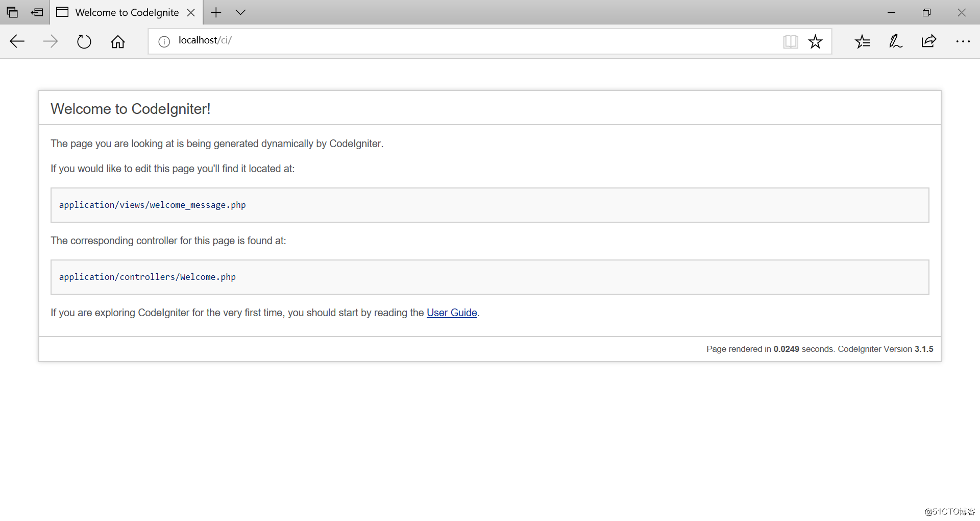Click the Welcome to CodeIgniter! heading

click(131, 109)
